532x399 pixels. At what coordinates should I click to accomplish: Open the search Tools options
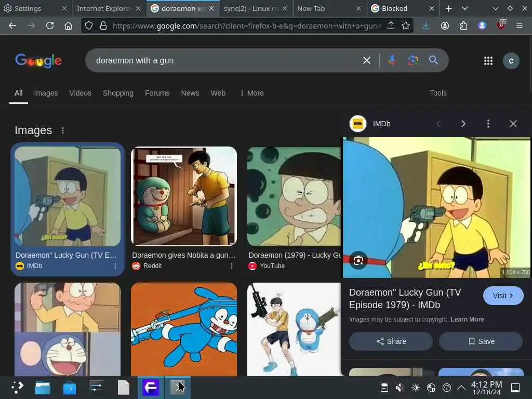(x=438, y=93)
